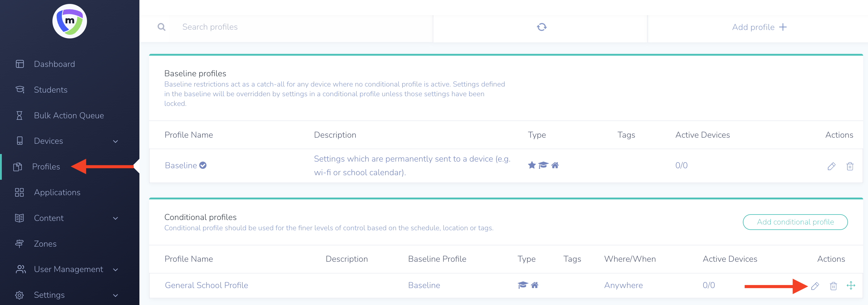The image size is (868, 305).
Task: Open Bulk Action Queue
Action: (69, 115)
